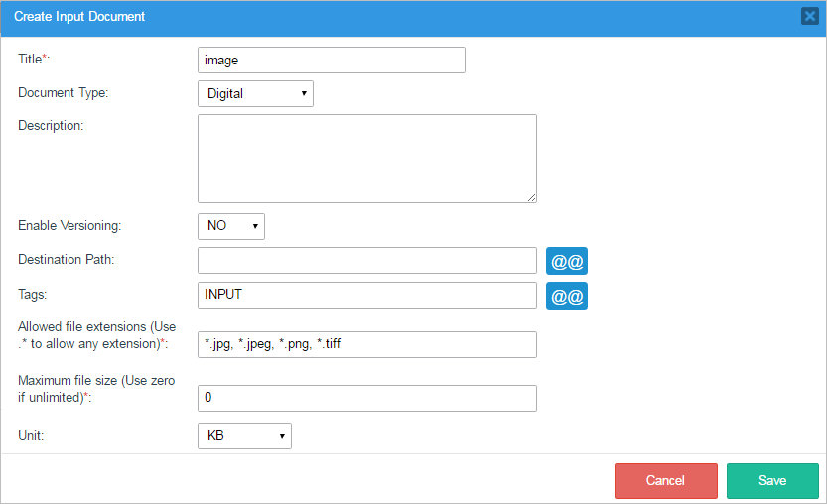Expand the Enable Versioning dropdown
827x504 pixels.
230,226
